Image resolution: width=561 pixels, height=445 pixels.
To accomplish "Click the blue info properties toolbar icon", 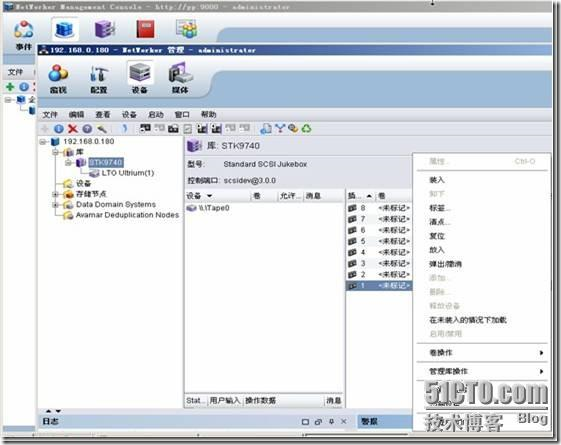I will [59, 129].
